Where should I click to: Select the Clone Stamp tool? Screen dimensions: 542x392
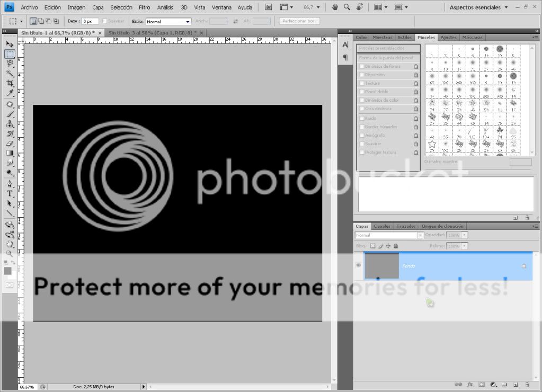coord(10,124)
